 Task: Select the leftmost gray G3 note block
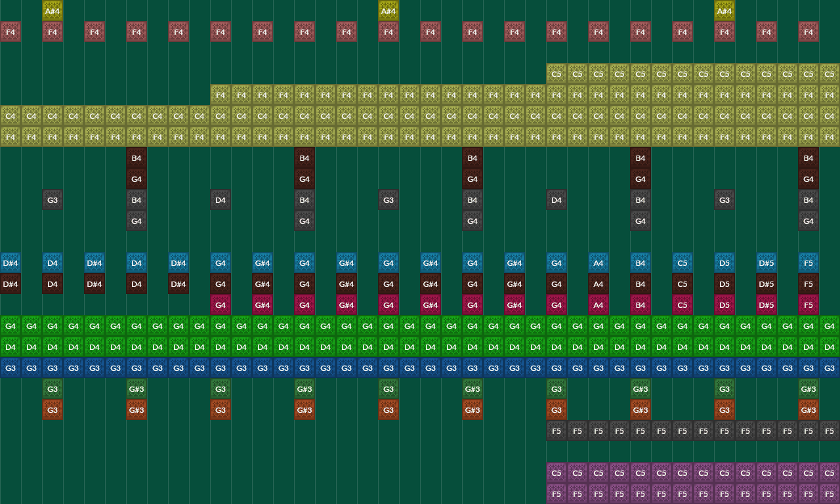click(x=52, y=199)
